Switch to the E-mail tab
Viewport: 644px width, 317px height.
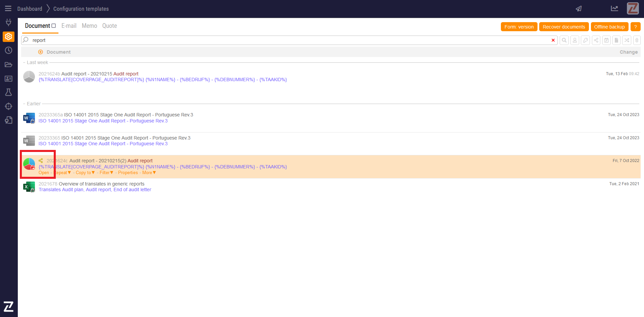click(69, 26)
